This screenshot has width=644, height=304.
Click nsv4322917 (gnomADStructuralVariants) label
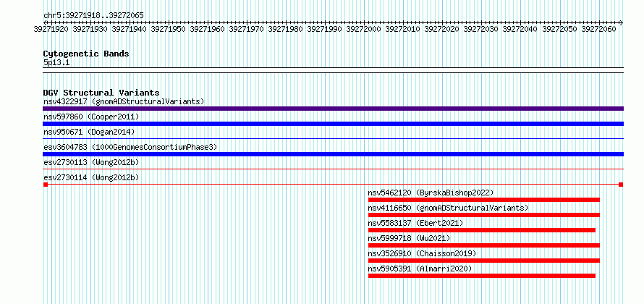[124, 101]
